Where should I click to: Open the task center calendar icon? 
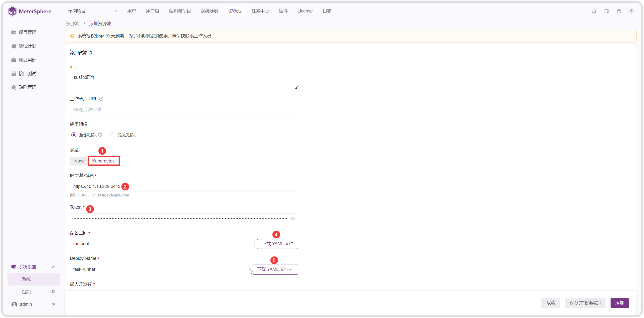click(x=607, y=11)
